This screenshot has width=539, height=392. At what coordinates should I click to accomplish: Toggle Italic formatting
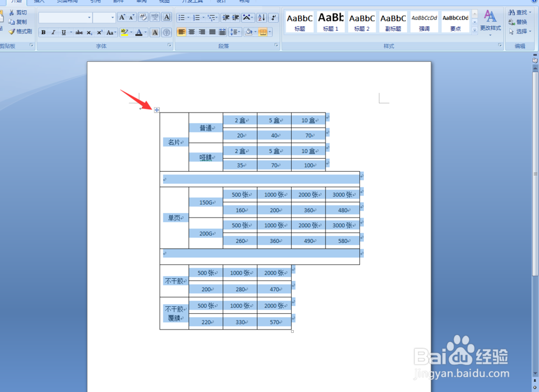53,33
